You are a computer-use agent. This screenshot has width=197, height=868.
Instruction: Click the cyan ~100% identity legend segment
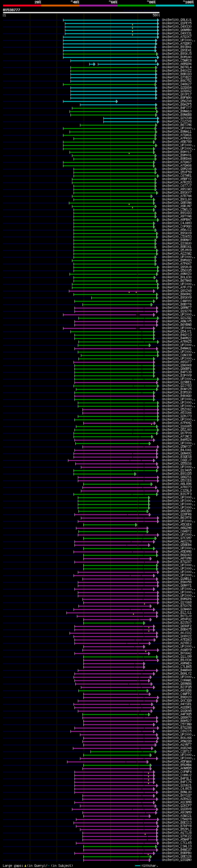[x=175, y=6]
